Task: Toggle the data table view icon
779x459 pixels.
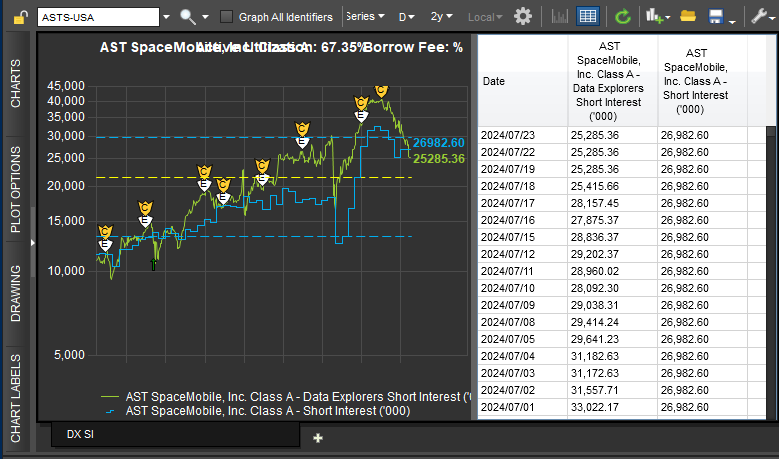Action: click(x=588, y=16)
